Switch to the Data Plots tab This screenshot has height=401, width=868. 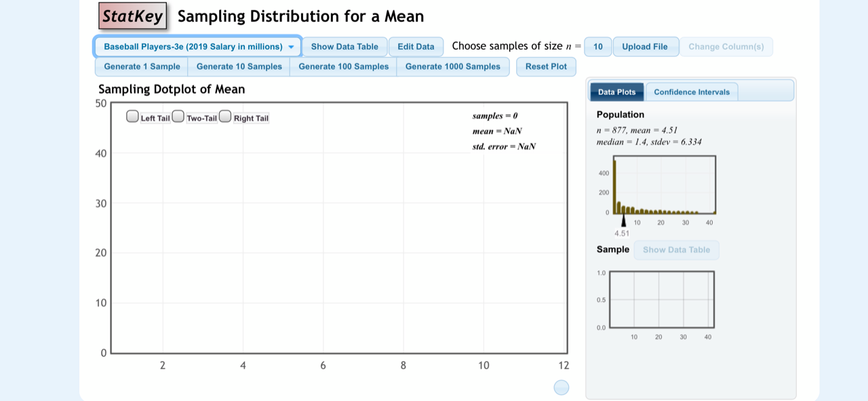pyautogui.click(x=616, y=92)
